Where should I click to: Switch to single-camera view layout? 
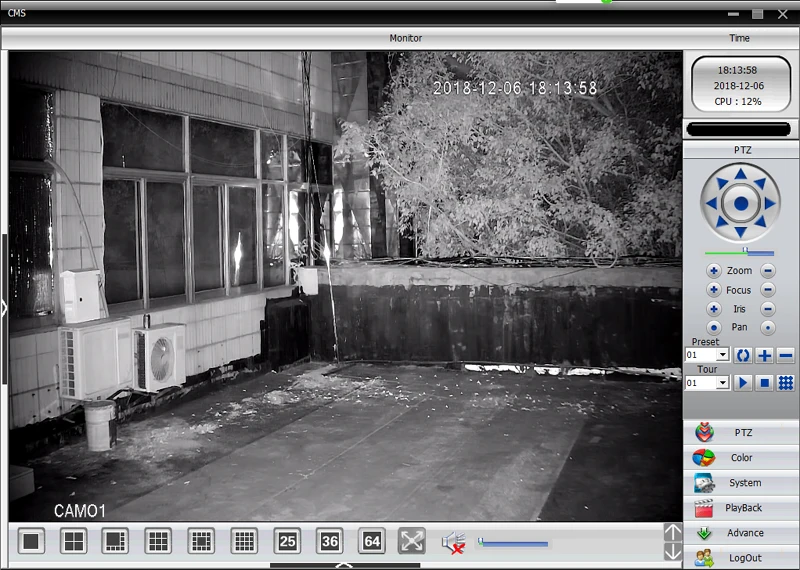click(x=31, y=541)
